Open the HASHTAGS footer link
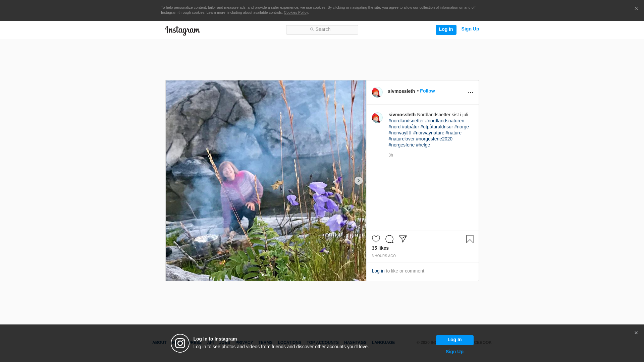Viewport: 644px width, 362px height. 355,343
